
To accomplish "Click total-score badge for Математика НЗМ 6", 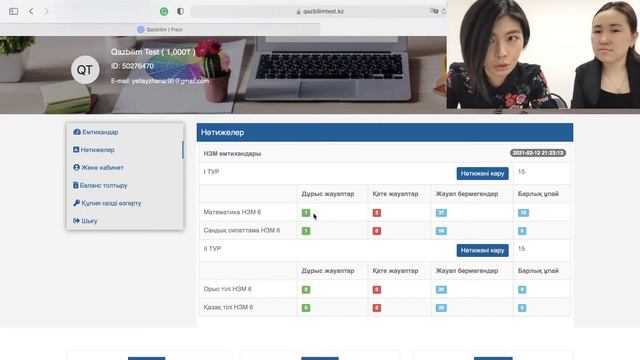I will pyautogui.click(x=523, y=213).
